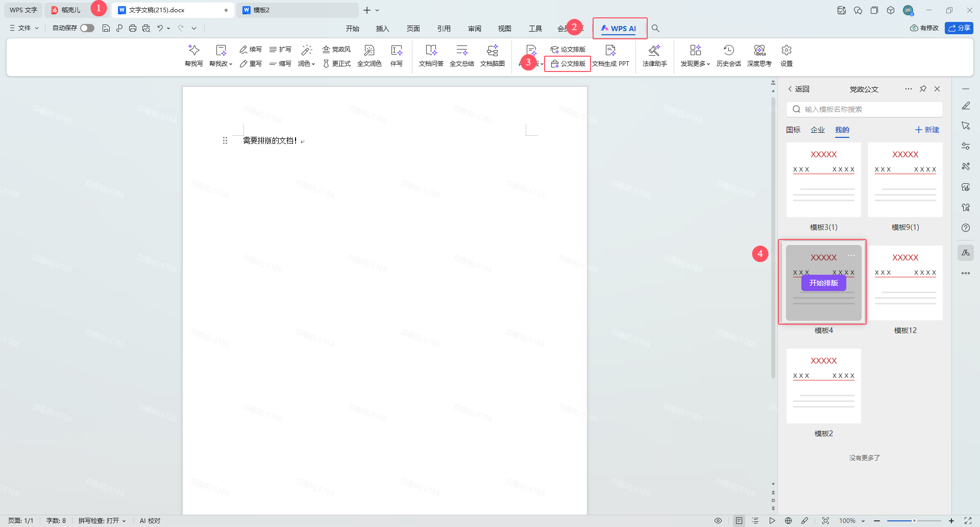Click the 全文总结 summary icon
The height and width of the screenshot is (527, 980).
[461, 51]
